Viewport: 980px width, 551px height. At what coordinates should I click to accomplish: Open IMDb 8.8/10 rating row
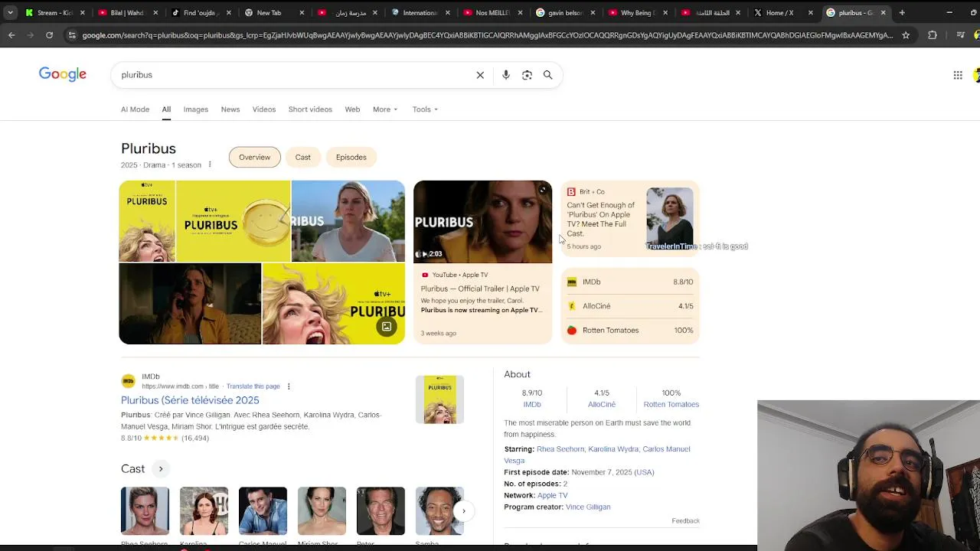630,282
